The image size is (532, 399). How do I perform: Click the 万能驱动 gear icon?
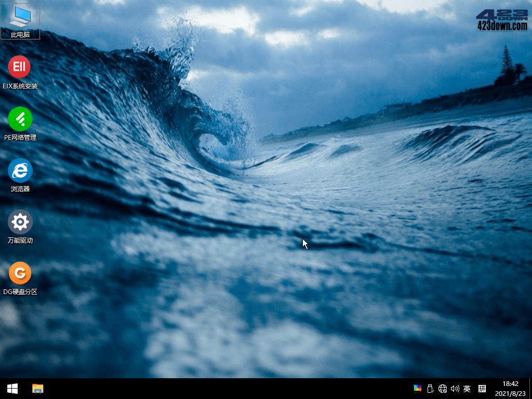(x=20, y=221)
